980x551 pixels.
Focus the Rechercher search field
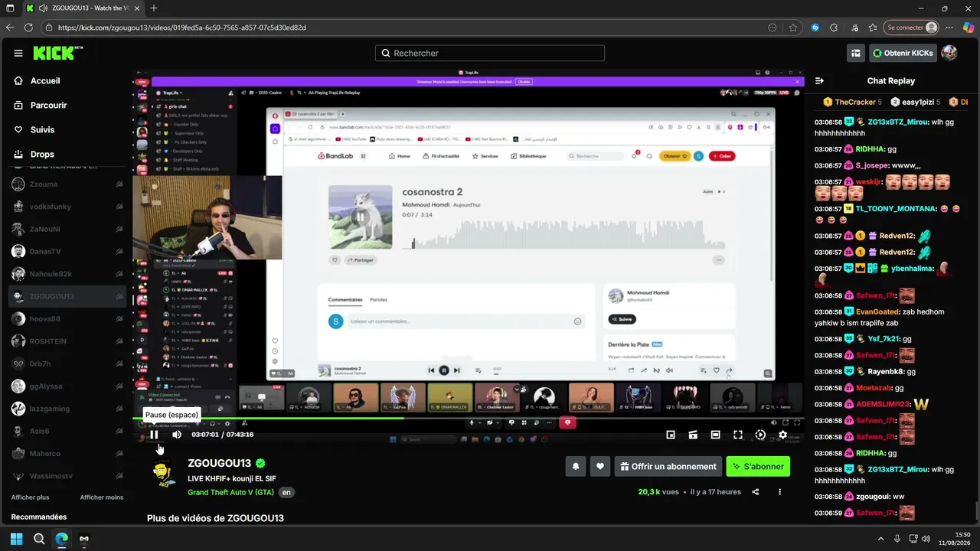(490, 53)
